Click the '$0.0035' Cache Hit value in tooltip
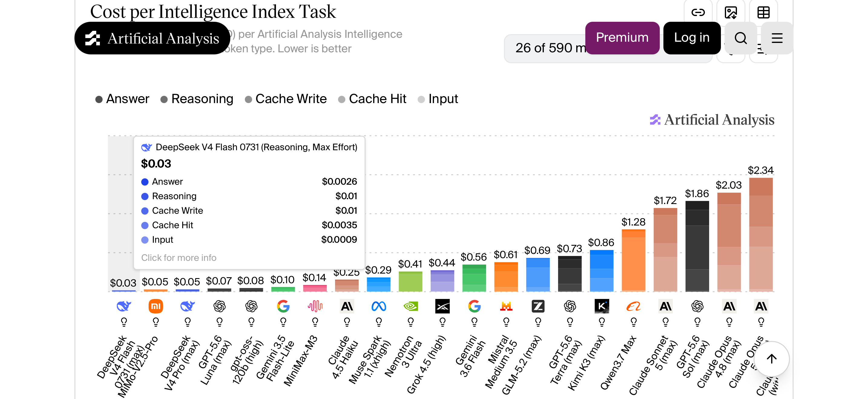This screenshot has width=868, height=399. 339,225
